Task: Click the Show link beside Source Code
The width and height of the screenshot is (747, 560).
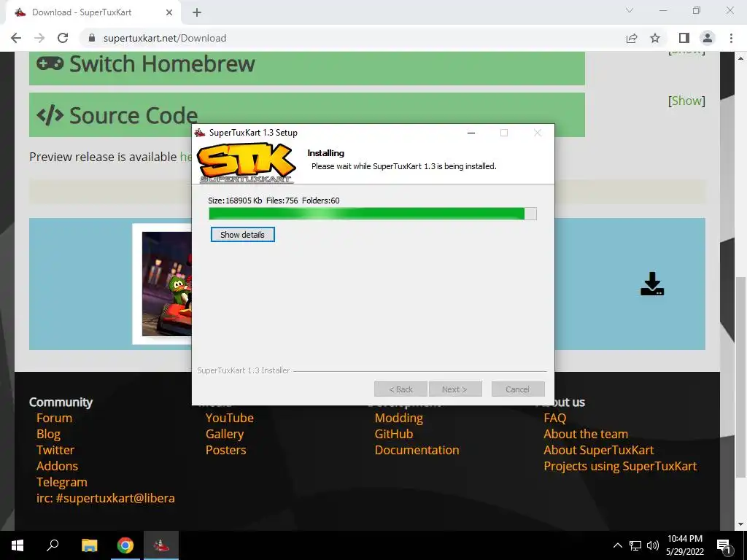Action: tap(686, 101)
